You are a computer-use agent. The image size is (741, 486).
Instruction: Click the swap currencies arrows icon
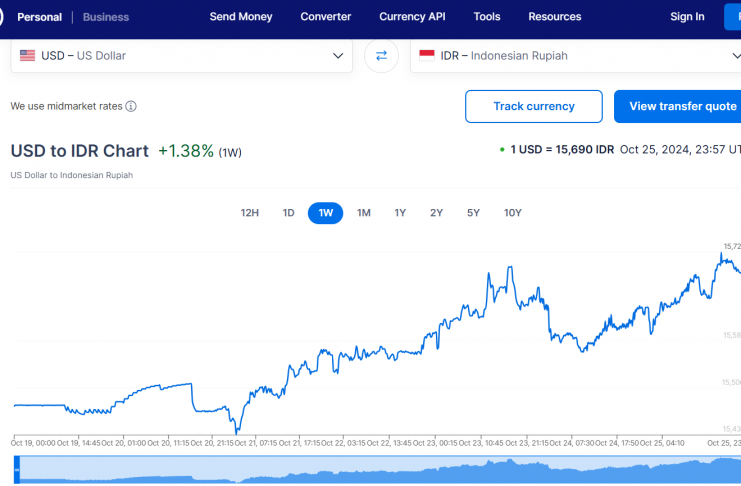380,56
